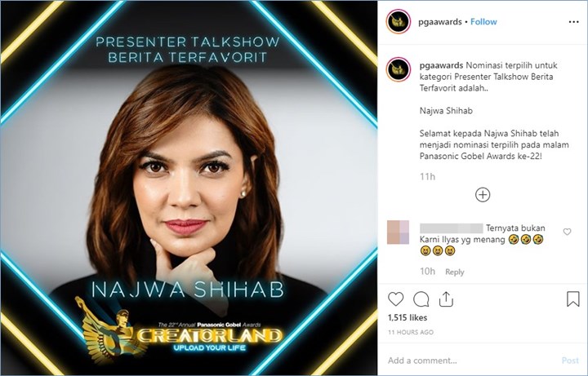Like the Karni Ilyas comment
This screenshot has height=376, width=588.
click(x=567, y=232)
